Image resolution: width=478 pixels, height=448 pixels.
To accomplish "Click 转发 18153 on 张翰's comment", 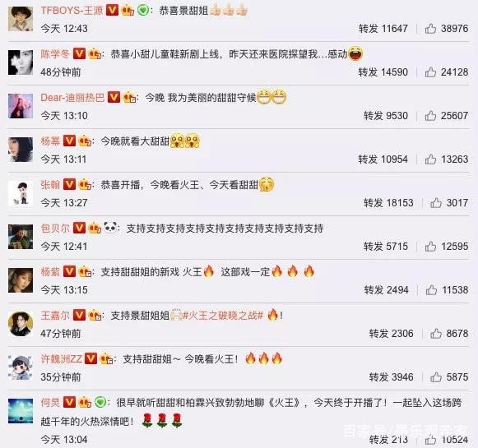I will point(388,203).
